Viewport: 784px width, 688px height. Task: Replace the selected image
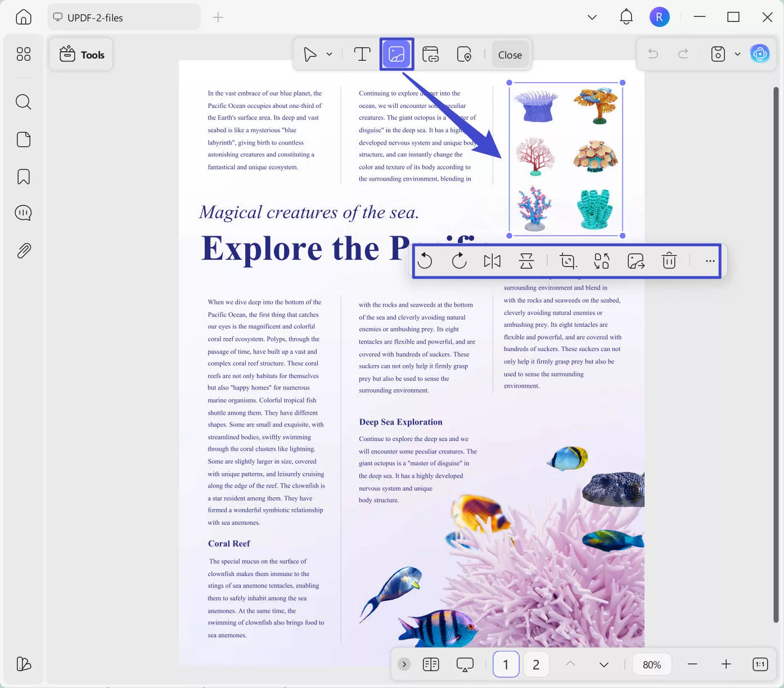602,261
